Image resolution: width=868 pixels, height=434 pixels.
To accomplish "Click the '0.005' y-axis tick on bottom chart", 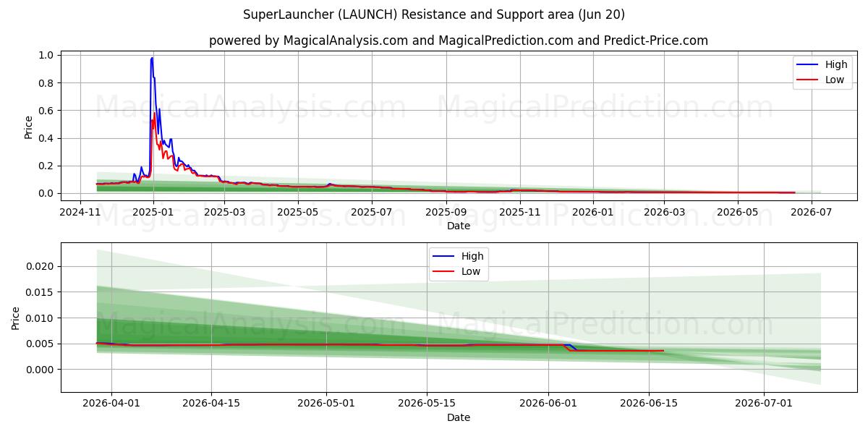I will point(40,344).
